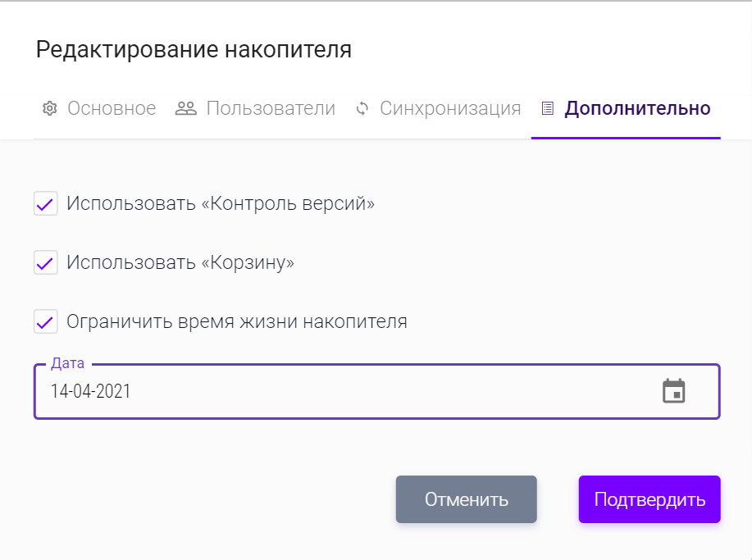
Task: Toggle the Использовать «Корзину» checkbox
Action: coord(45,262)
